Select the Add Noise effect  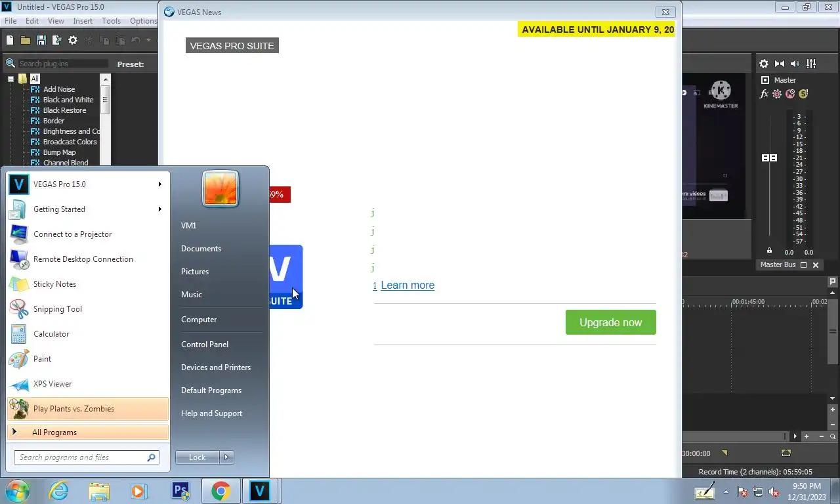pyautogui.click(x=59, y=89)
